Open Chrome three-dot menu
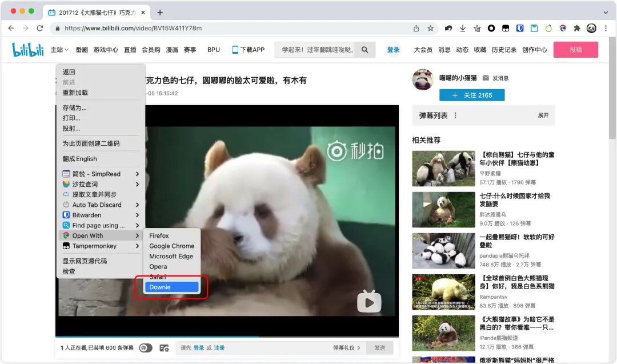Viewport: 617px width, 364px height. [606, 29]
